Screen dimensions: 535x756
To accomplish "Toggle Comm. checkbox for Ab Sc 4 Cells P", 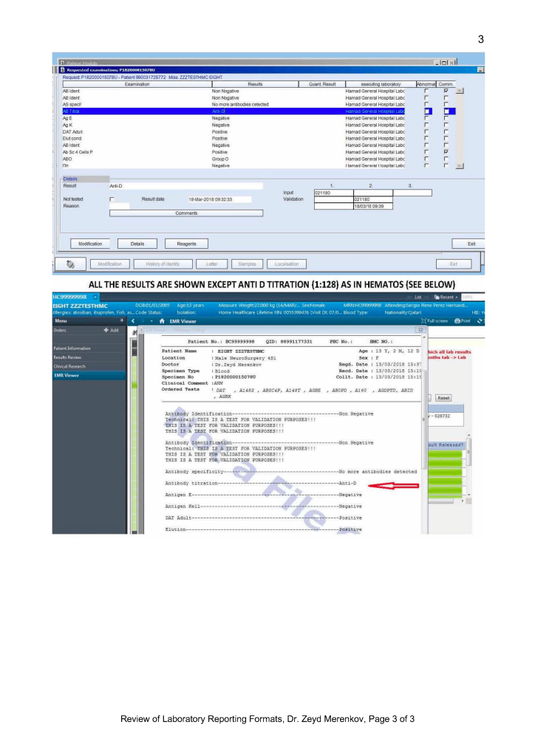I will click(x=446, y=151).
